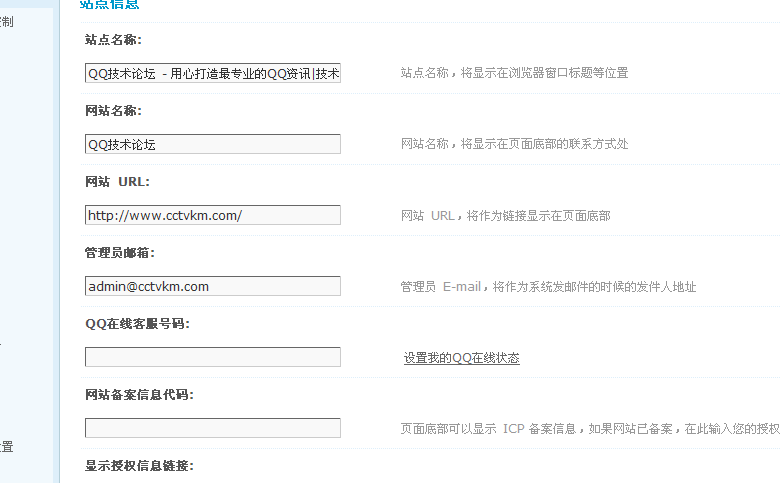Click the ICP 备案信息 hint text
Screen dimensions: 781x483
tap(589, 429)
